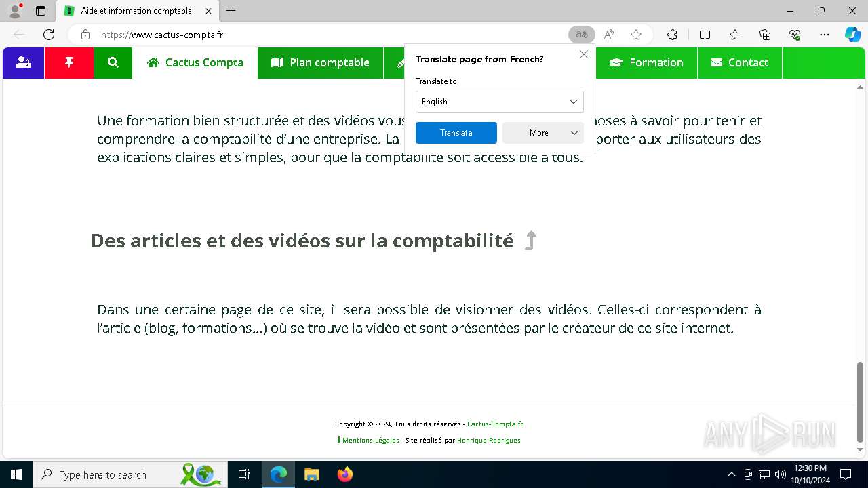Click the Cactus-Compta.fr footer link
The image size is (868, 488).
tap(495, 424)
